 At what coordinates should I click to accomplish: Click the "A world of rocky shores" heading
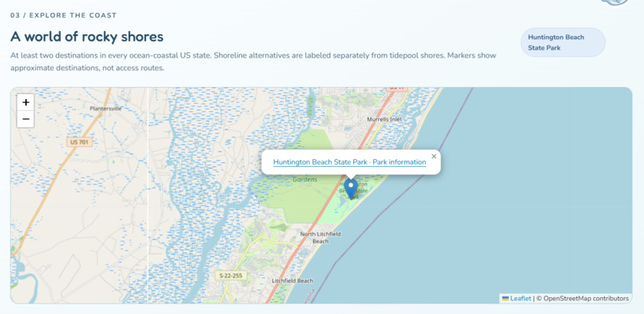coord(87,37)
